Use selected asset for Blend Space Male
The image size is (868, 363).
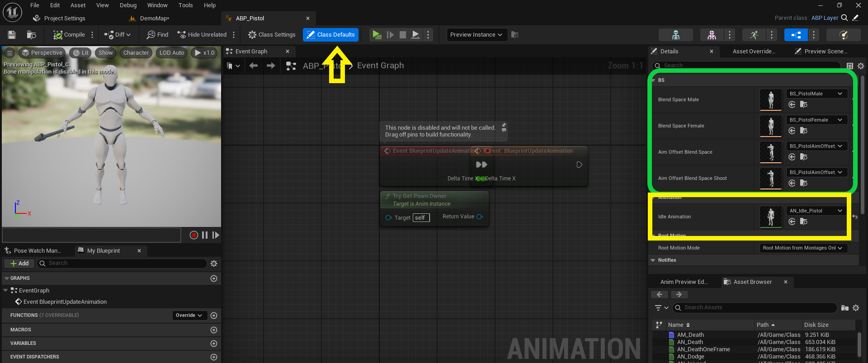pyautogui.click(x=792, y=105)
